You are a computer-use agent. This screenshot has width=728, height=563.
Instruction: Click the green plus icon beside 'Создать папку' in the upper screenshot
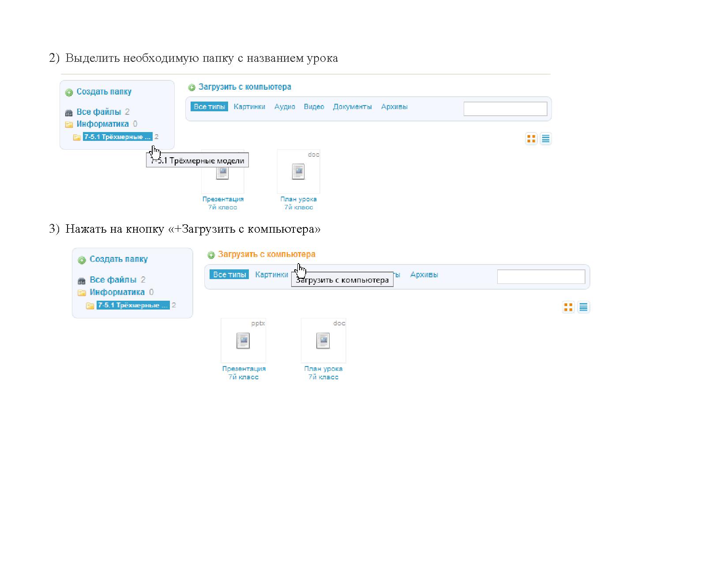pyautogui.click(x=69, y=93)
